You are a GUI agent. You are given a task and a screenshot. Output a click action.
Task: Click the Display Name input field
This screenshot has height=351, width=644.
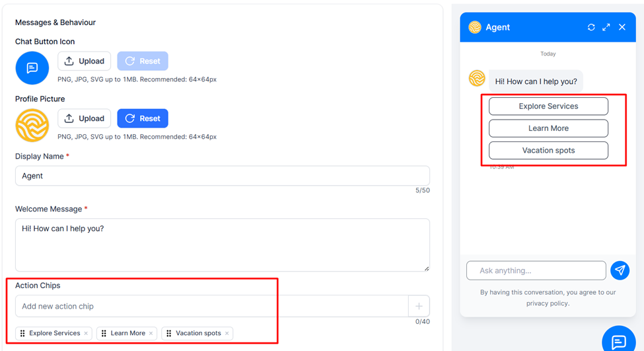(x=223, y=176)
